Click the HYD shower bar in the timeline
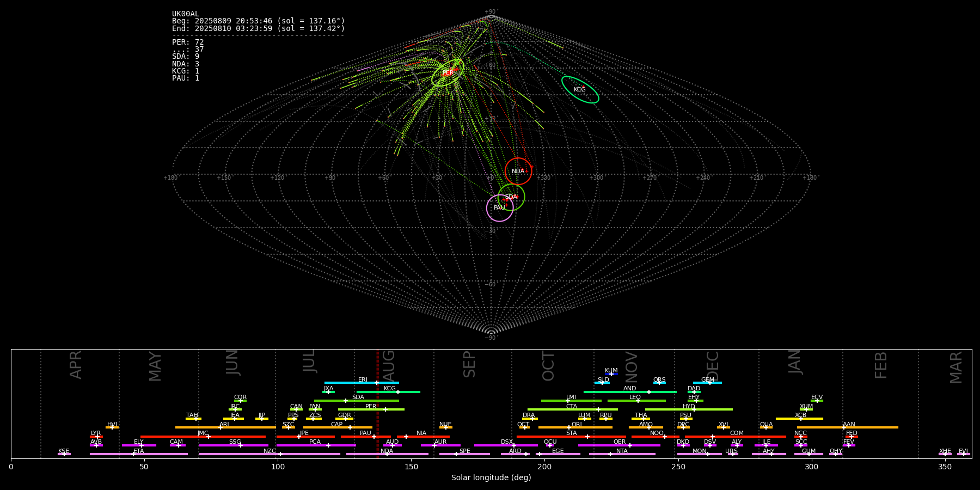Viewport: 980px width, 490px height. (x=689, y=409)
